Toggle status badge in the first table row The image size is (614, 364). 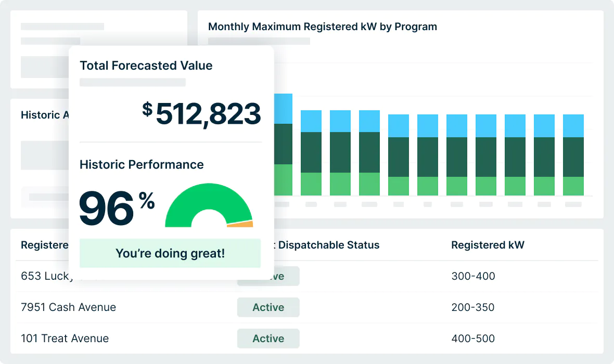tap(276, 276)
